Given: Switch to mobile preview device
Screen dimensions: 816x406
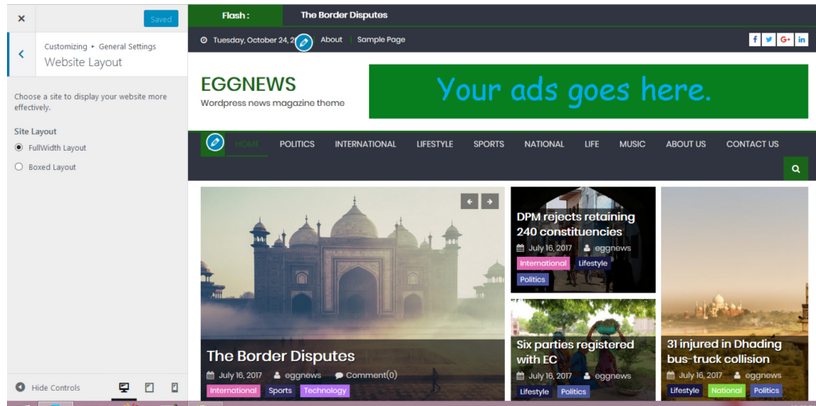Looking at the screenshot, I should pos(174,388).
